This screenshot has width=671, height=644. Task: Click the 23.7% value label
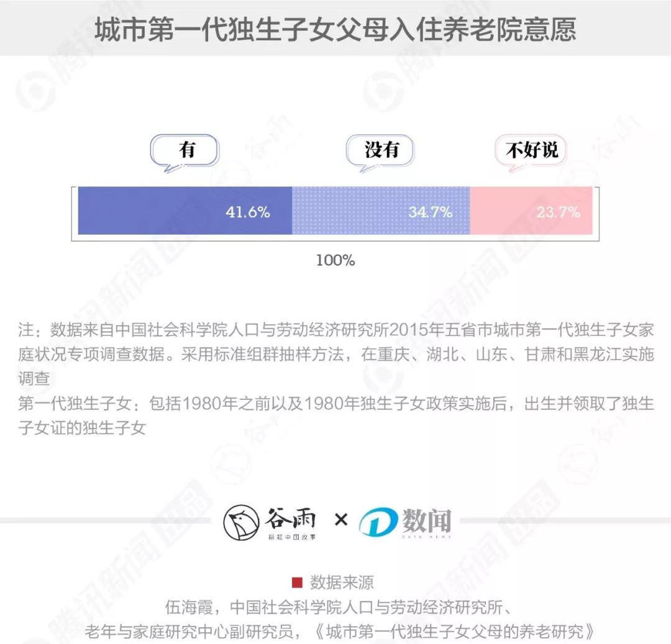(558, 212)
